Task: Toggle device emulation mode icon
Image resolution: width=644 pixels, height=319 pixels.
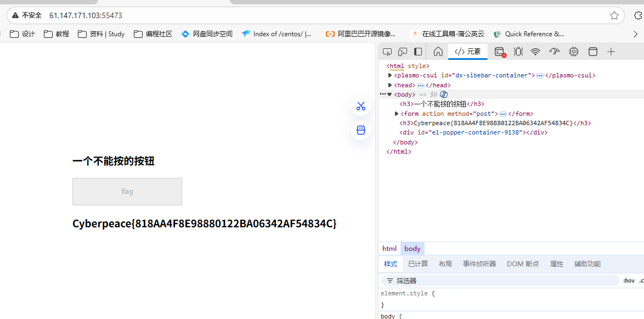Action: coord(403,52)
